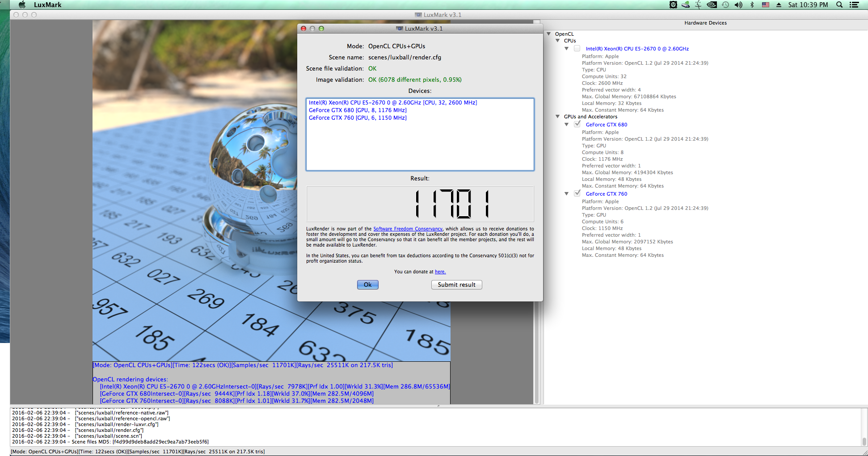The image size is (868, 456).
Task: Collapse the OpenCL tree node
Action: pos(548,34)
